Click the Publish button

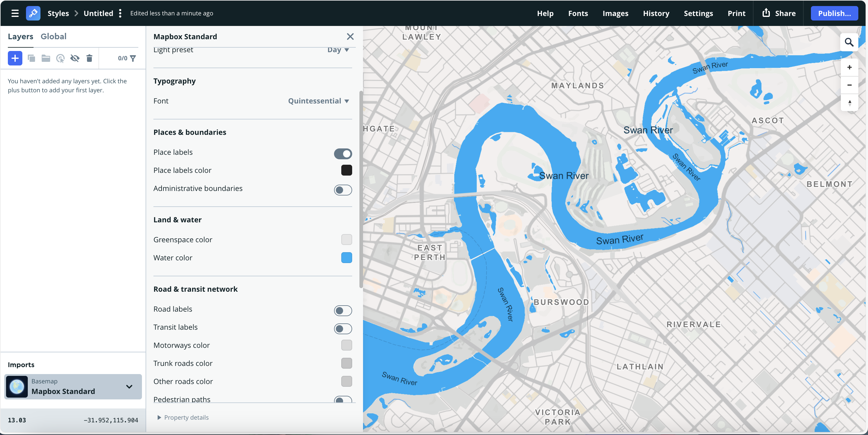point(834,14)
